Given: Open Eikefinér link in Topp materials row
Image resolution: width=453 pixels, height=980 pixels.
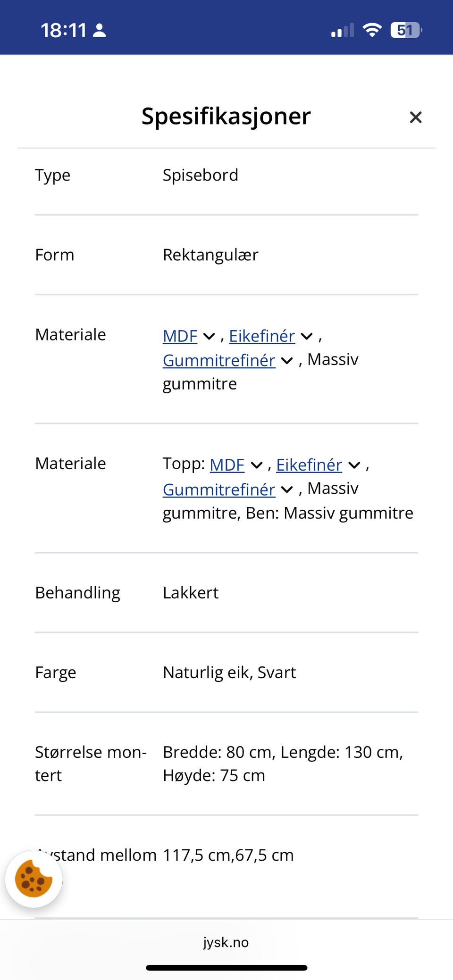Looking at the screenshot, I should tap(309, 465).
